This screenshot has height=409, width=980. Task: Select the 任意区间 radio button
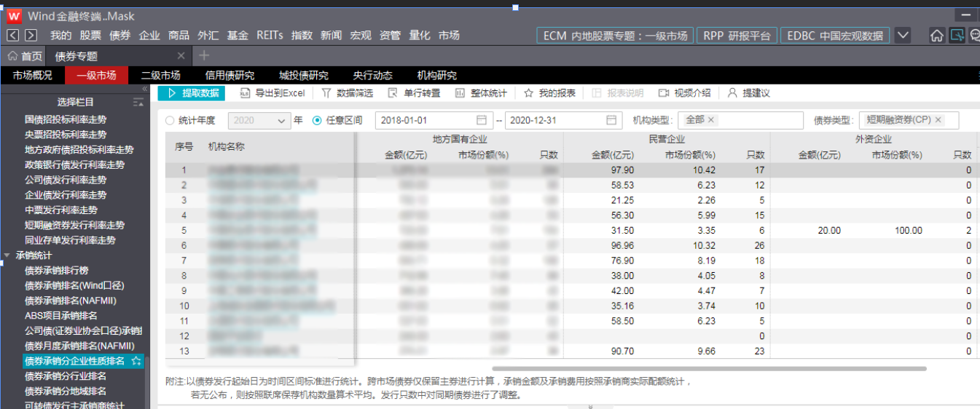pyautogui.click(x=317, y=121)
